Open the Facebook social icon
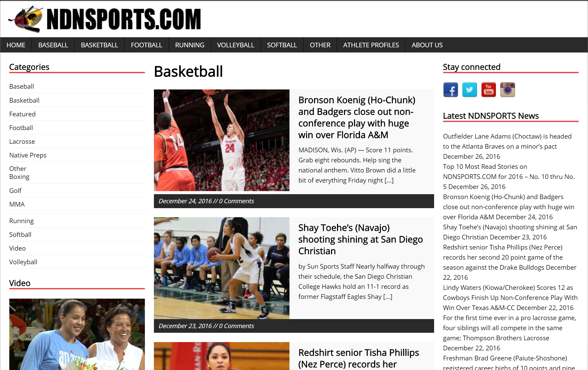The width and height of the screenshot is (588, 370). click(x=451, y=90)
